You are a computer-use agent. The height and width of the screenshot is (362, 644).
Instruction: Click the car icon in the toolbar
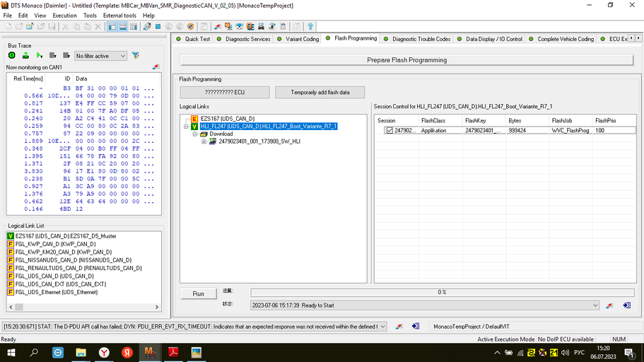(x=261, y=27)
